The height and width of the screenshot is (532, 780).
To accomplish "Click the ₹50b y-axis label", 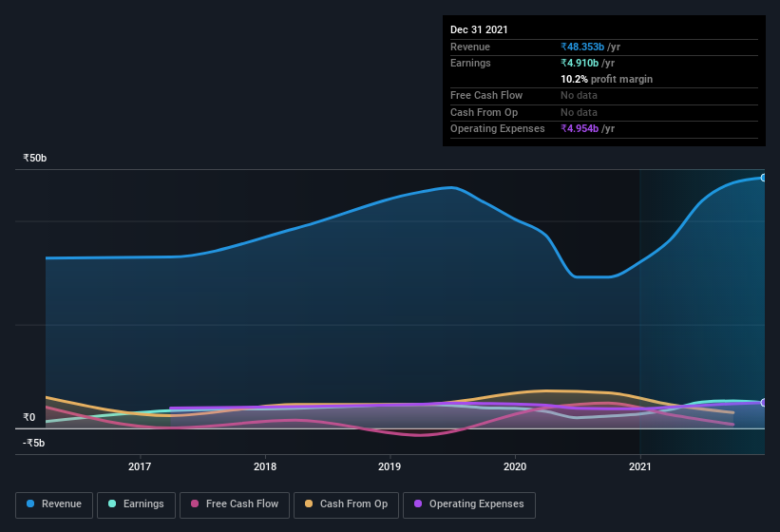I will point(35,158).
